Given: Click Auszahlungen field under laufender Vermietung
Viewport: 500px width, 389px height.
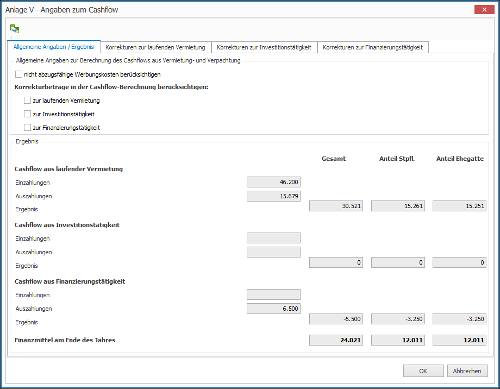Looking at the screenshot, I should tap(274, 196).
